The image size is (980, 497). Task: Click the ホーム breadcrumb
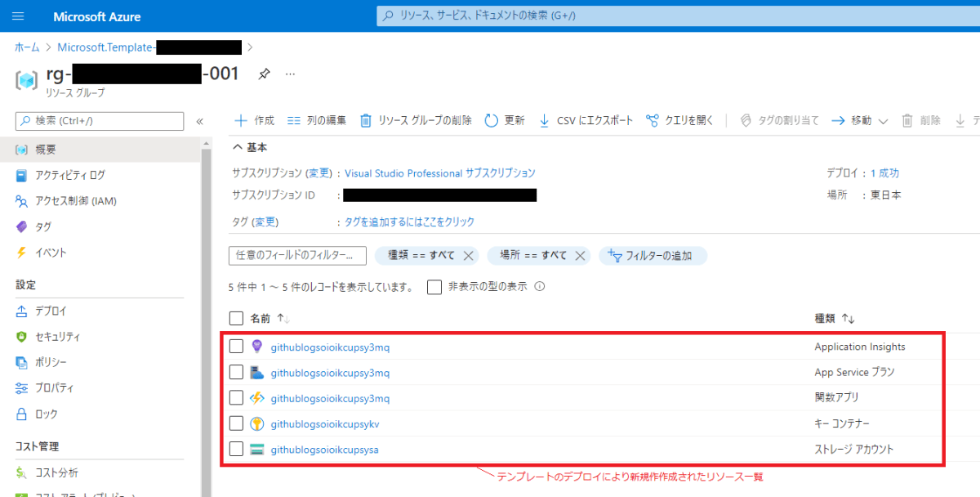click(x=27, y=47)
